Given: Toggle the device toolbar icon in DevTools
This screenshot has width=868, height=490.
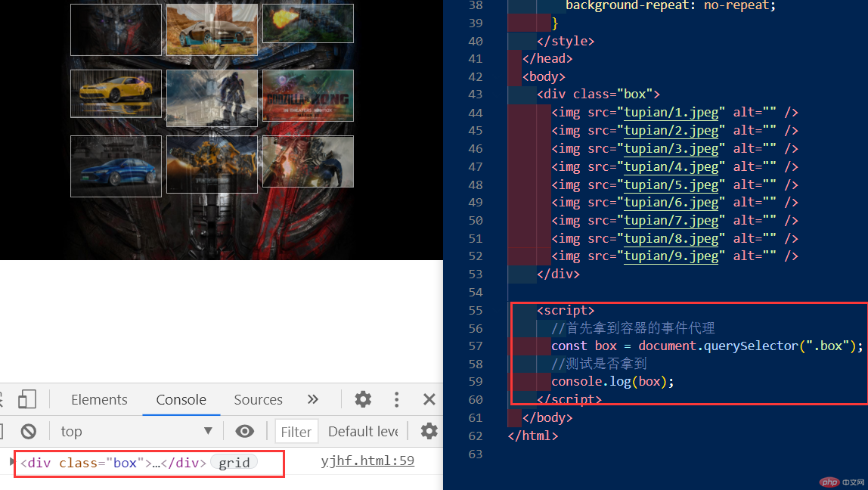Looking at the screenshot, I should tap(26, 399).
